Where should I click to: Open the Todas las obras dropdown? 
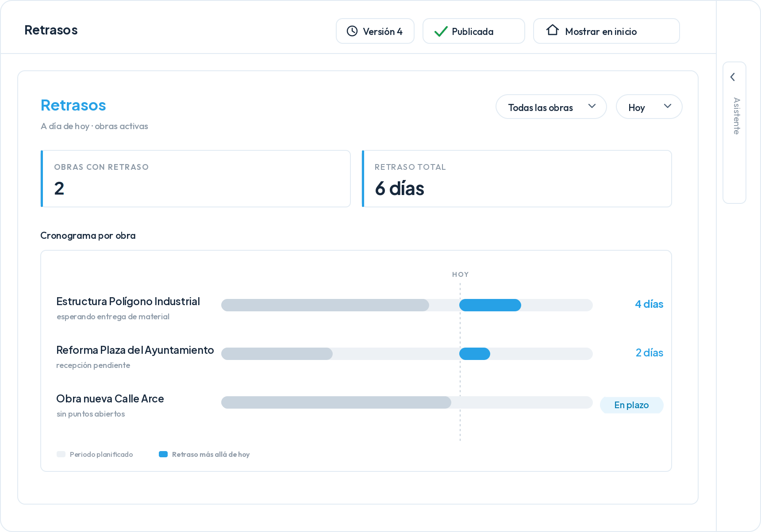tap(551, 107)
